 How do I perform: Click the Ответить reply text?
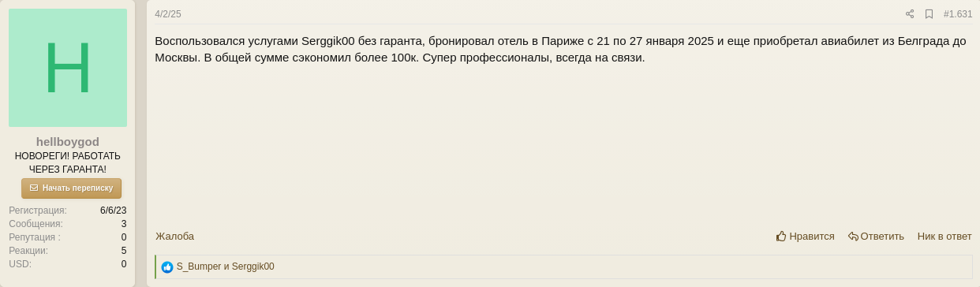[882, 237]
